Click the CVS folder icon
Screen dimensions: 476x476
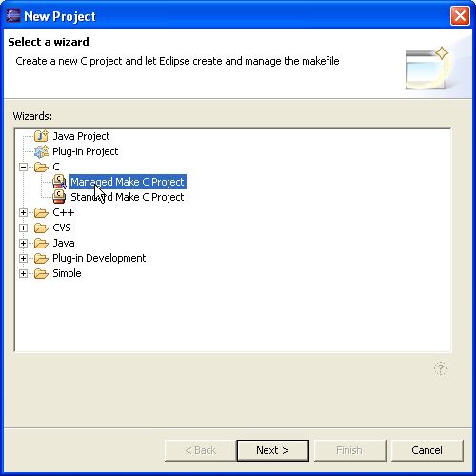point(41,228)
